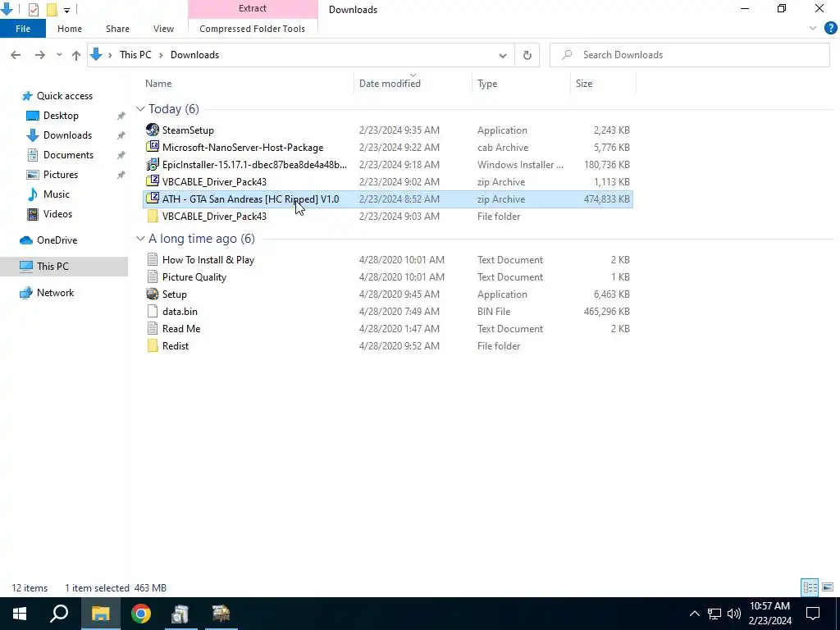Click the Extract contextual tab header
The image size is (840, 630).
click(x=253, y=8)
